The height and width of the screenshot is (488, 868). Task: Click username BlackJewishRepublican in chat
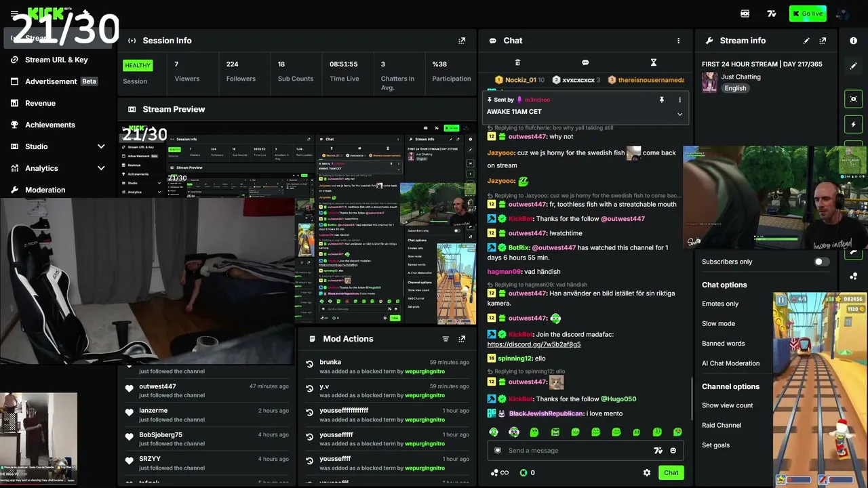click(546, 413)
